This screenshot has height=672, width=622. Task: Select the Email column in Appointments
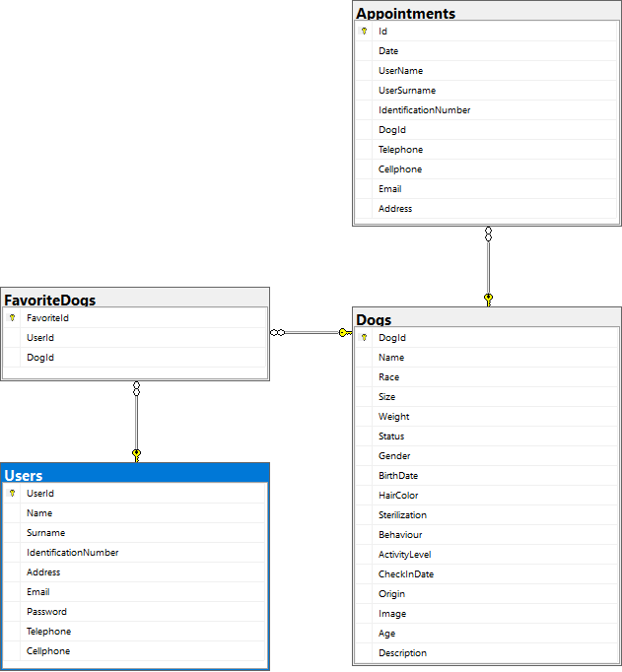click(486, 188)
